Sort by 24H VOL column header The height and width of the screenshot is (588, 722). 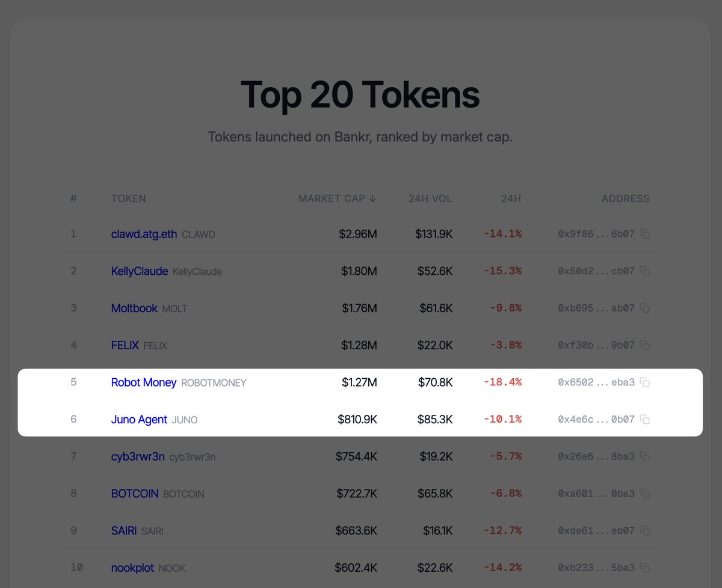tap(430, 198)
